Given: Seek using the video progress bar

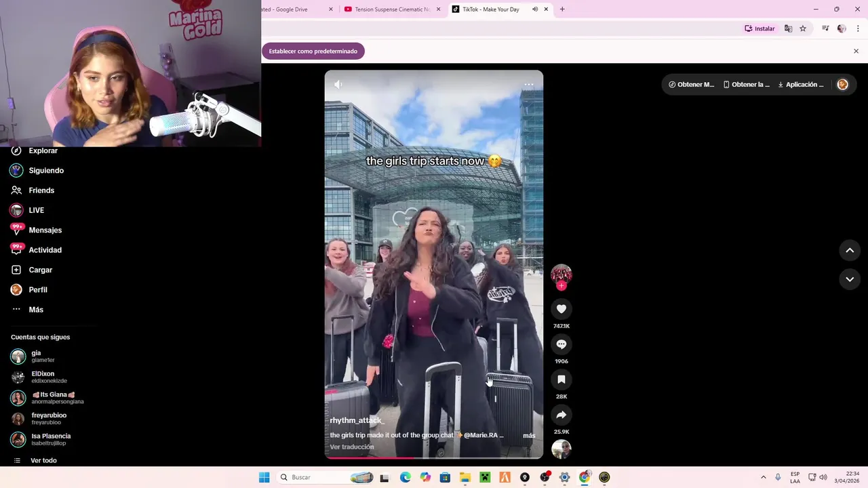Looking at the screenshot, I should 434,457.
